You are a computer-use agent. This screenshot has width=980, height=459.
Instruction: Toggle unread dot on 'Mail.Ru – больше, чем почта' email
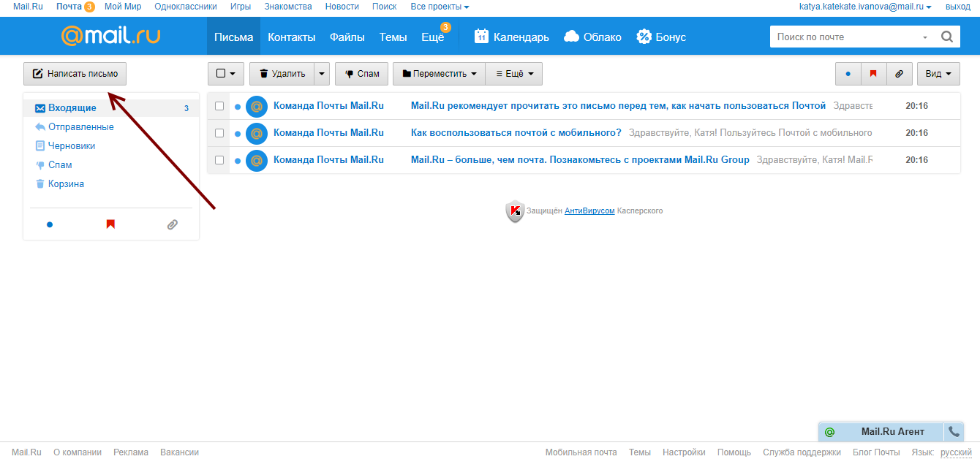coord(238,160)
